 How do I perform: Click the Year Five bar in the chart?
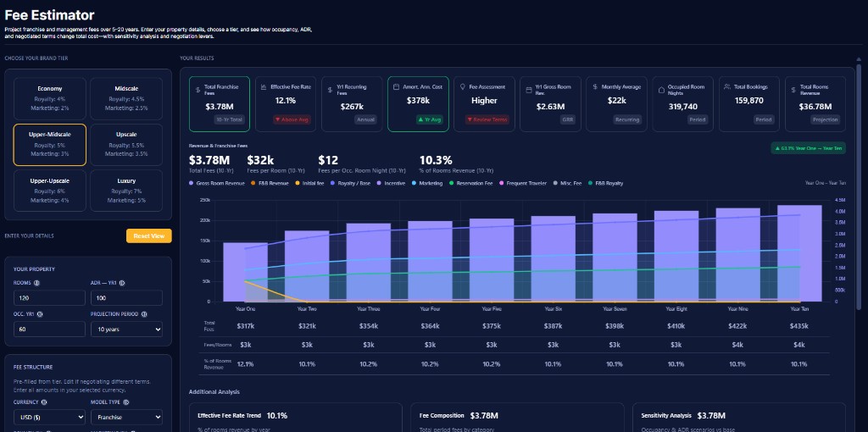[492, 260]
